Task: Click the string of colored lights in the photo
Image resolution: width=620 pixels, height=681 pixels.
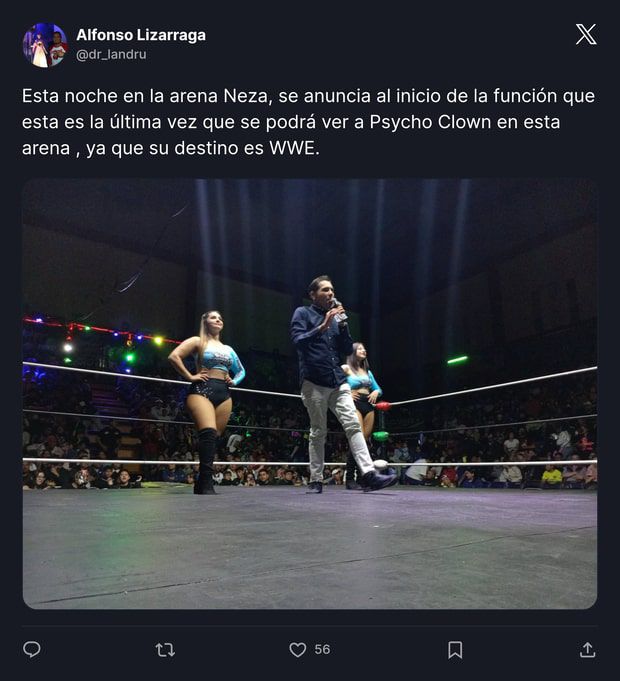Action: pyautogui.click(x=102, y=337)
